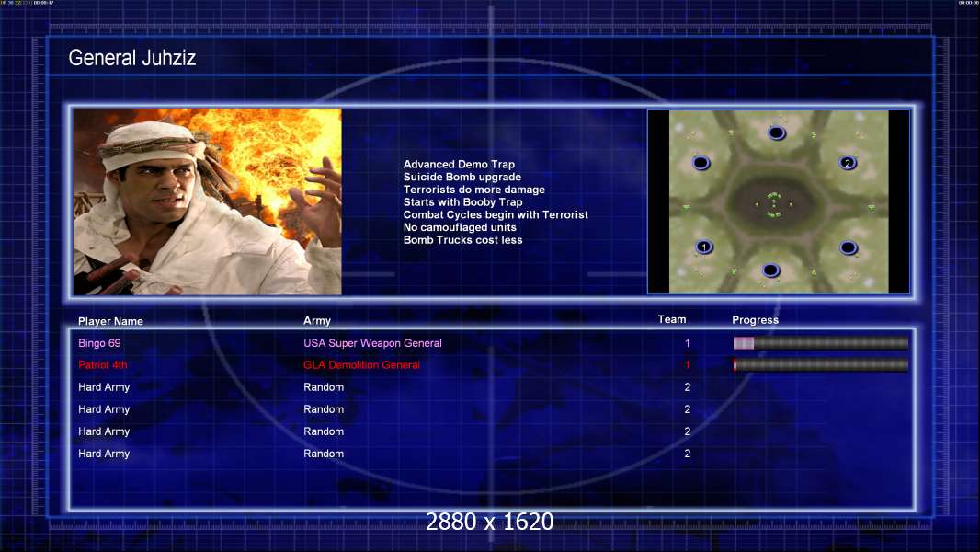Screen dimensions: 980x552
Task: Click 'USA Super Weapon General' army entry
Action: pyautogui.click(x=372, y=343)
